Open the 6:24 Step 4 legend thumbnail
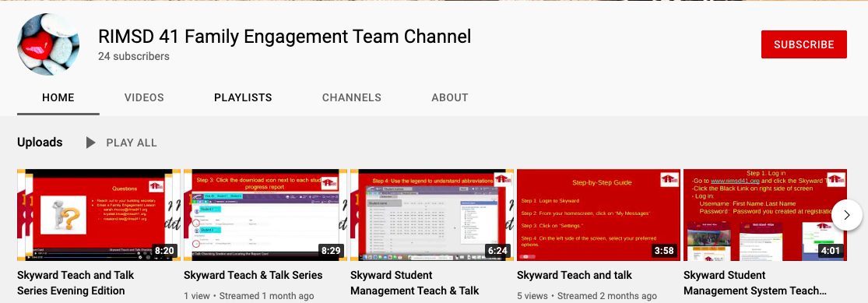The height and width of the screenshot is (303, 868). (432, 215)
